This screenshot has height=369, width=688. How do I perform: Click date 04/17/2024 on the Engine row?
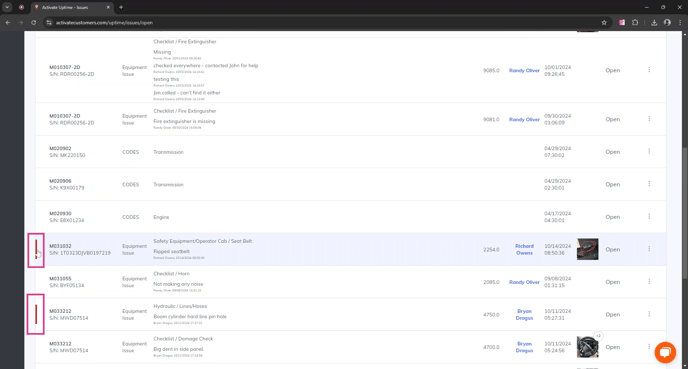coord(558,214)
